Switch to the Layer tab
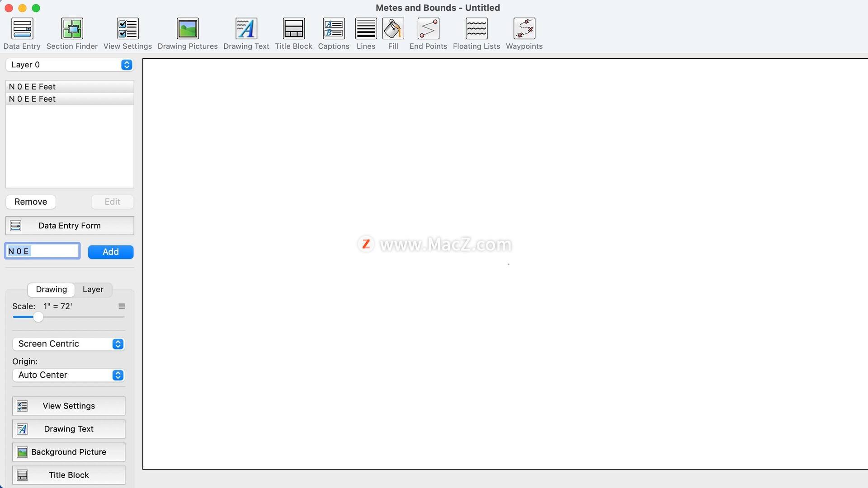 [93, 290]
